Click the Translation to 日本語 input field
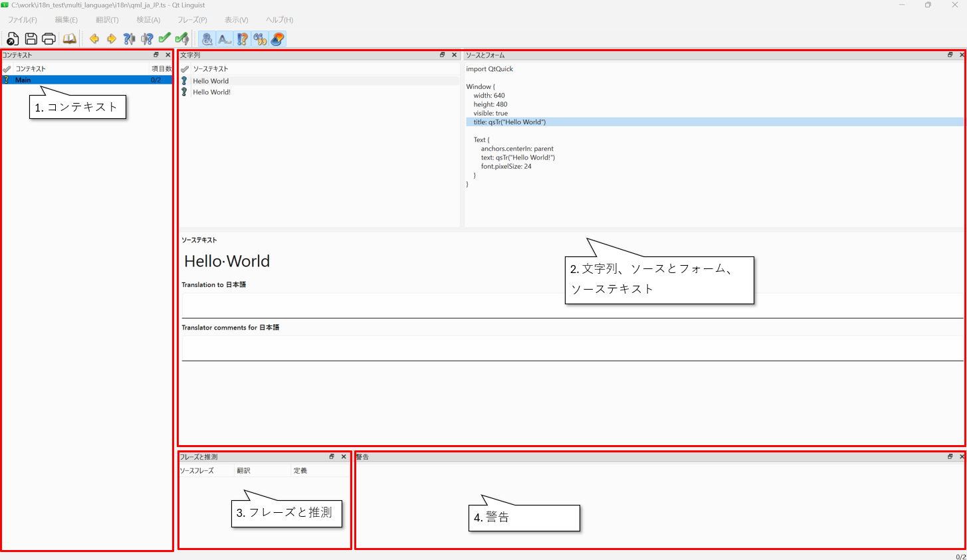967x560 pixels. (572, 306)
